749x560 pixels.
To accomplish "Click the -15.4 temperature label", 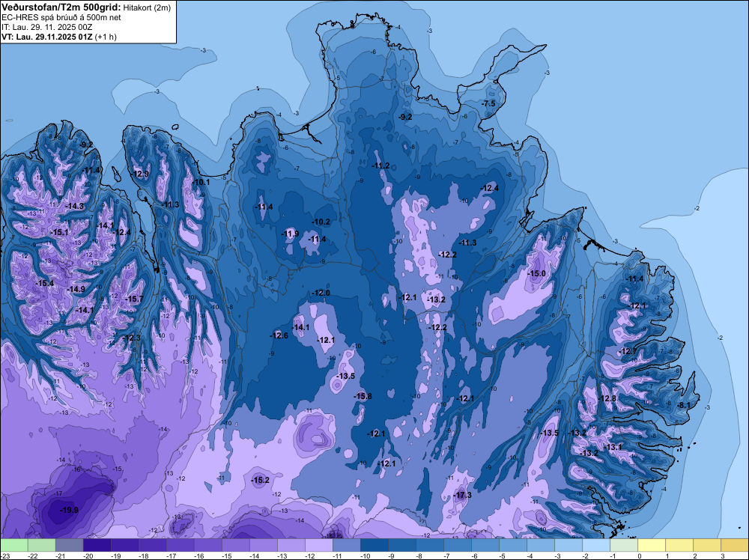I will (44, 283).
